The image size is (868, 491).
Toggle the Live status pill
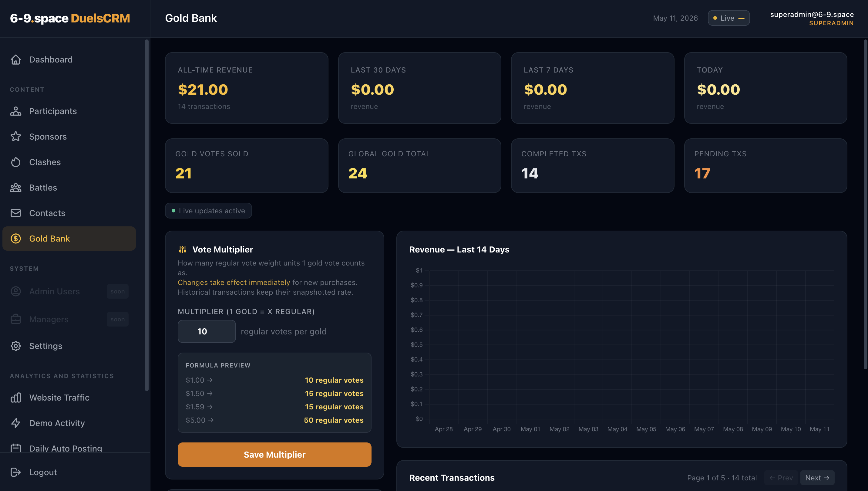[x=728, y=18]
